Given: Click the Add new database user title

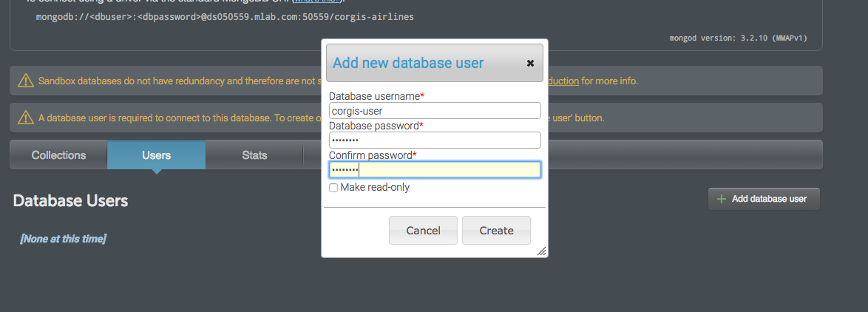Looking at the screenshot, I should (x=409, y=63).
